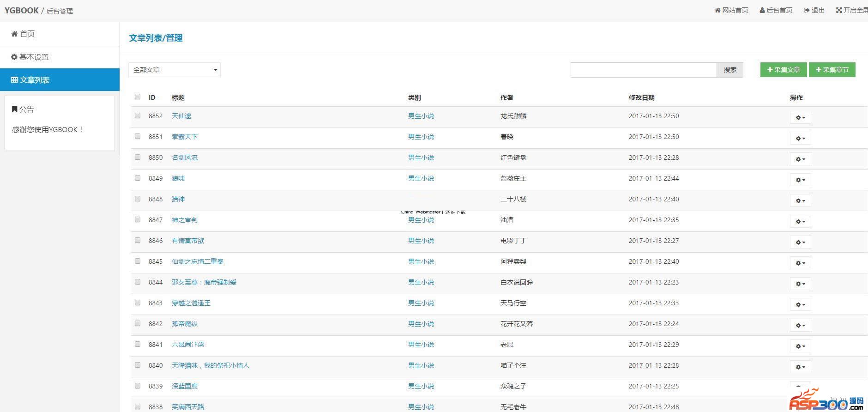Check the box for article 8843
Viewport: 868px width, 412px height.
[x=138, y=303]
